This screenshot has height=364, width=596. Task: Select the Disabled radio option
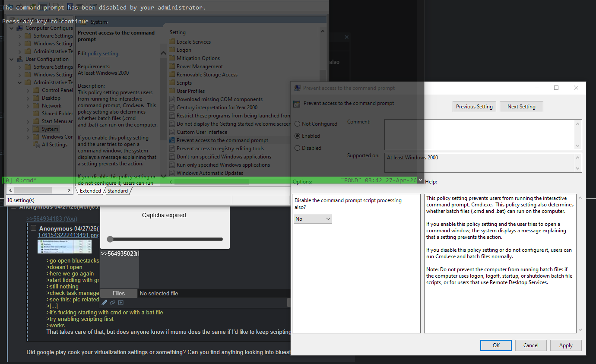pos(298,148)
